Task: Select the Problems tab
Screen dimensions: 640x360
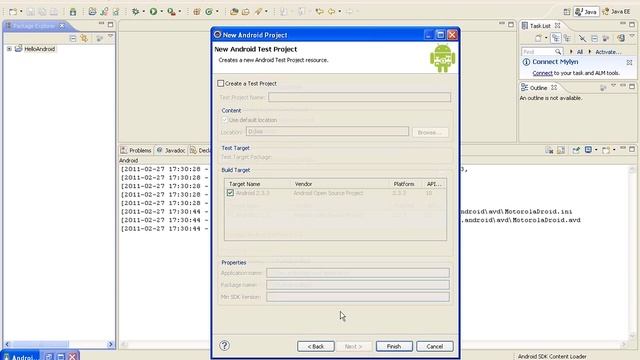Action: (x=136, y=151)
